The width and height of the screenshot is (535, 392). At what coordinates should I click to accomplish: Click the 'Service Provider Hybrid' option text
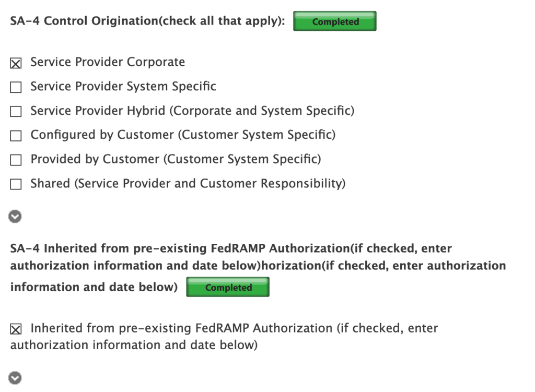click(192, 111)
